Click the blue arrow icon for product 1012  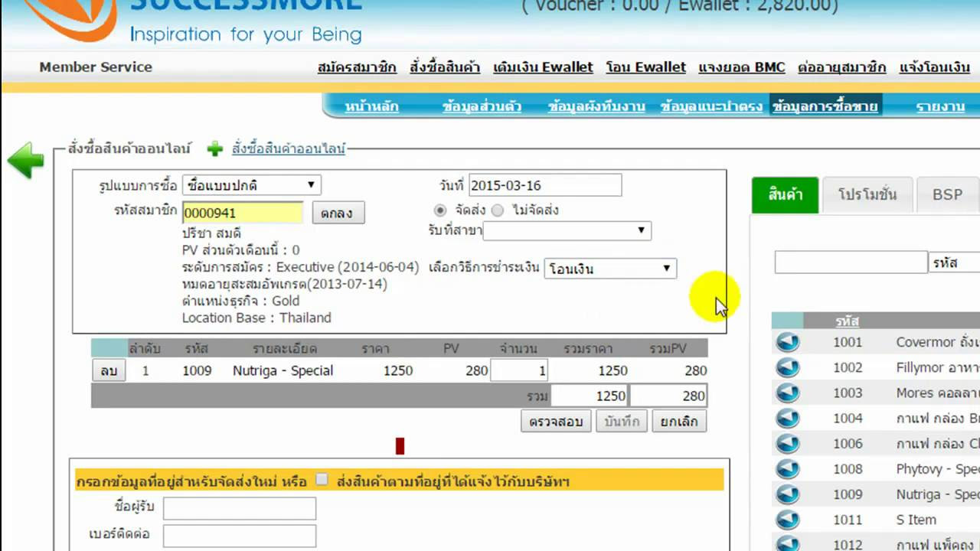point(788,543)
